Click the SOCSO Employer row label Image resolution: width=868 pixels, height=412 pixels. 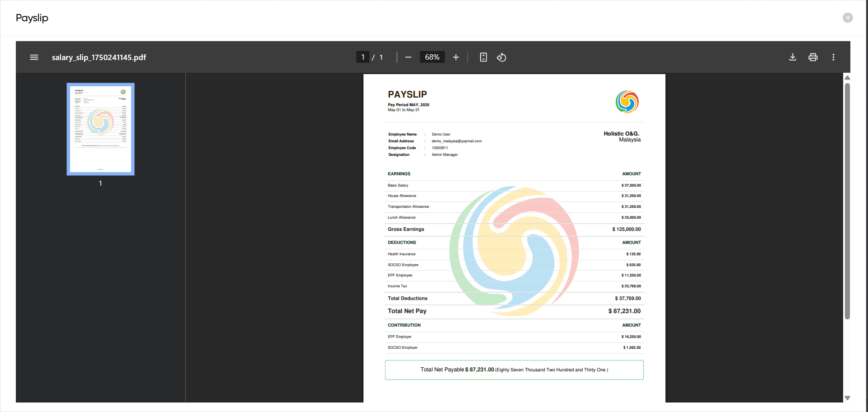click(403, 347)
